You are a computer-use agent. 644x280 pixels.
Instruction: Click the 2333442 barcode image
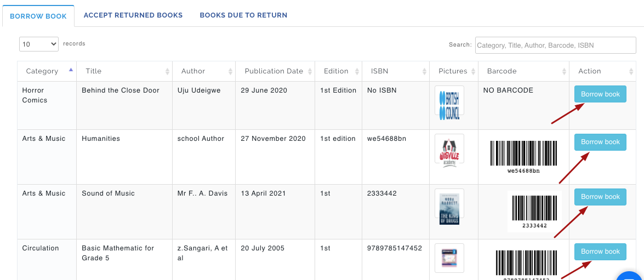(534, 212)
